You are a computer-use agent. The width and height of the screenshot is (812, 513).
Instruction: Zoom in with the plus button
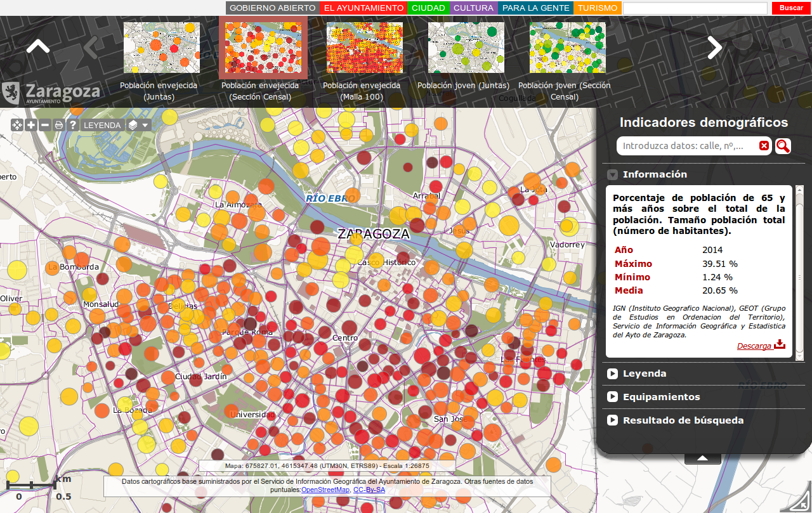pyautogui.click(x=31, y=125)
